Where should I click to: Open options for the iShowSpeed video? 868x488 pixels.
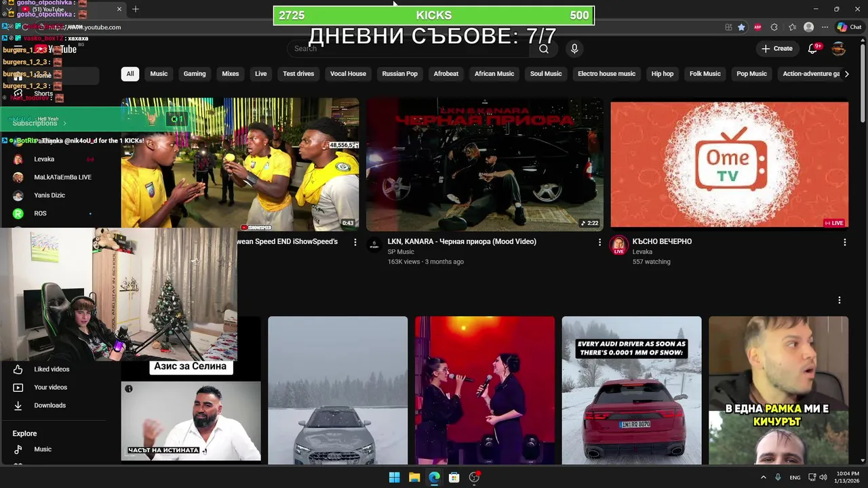click(x=355, y=242)
